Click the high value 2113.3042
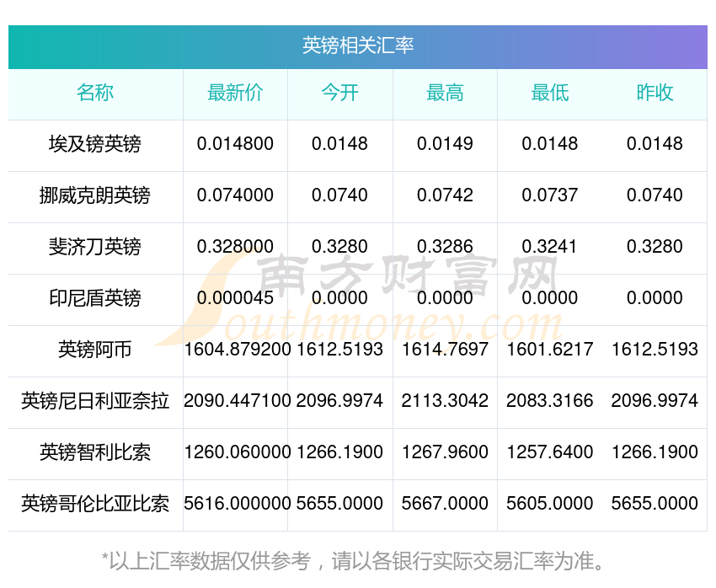The image size is (716, 588). point(445,401)
